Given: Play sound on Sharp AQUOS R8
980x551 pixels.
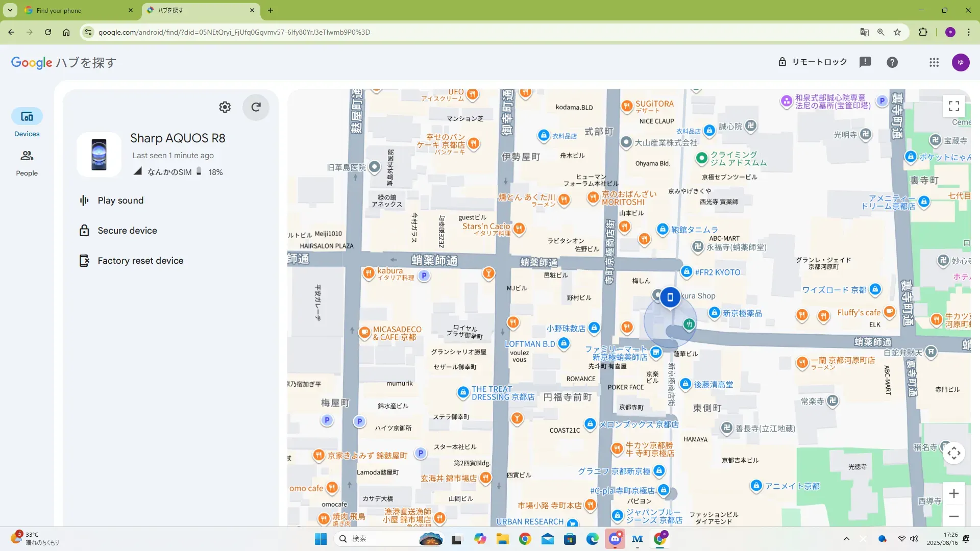Looking at the screenshot, I should (x=120, y=201).
